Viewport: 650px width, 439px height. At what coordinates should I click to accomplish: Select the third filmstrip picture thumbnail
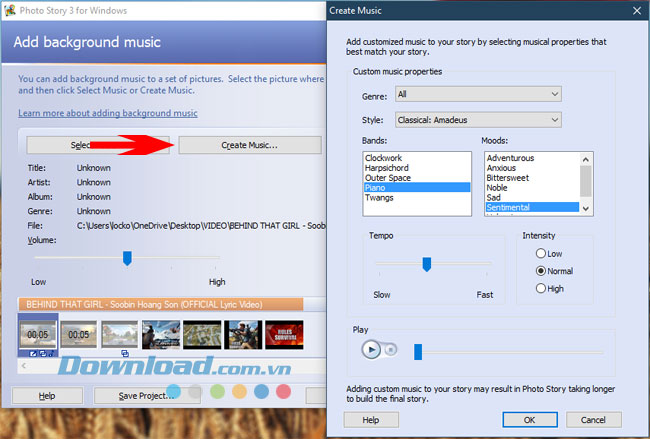click(120, 334)
